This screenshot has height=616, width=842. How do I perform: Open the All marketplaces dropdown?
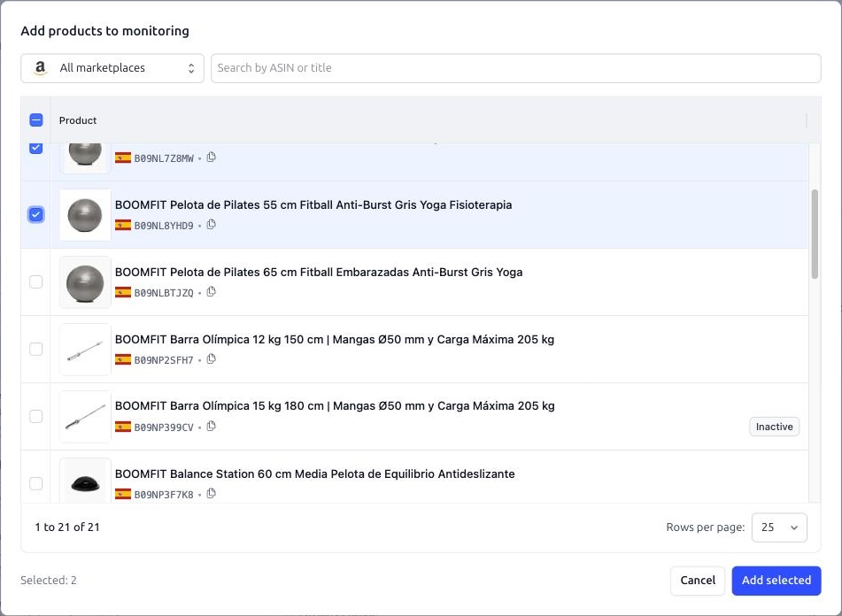tap(112, 68)
